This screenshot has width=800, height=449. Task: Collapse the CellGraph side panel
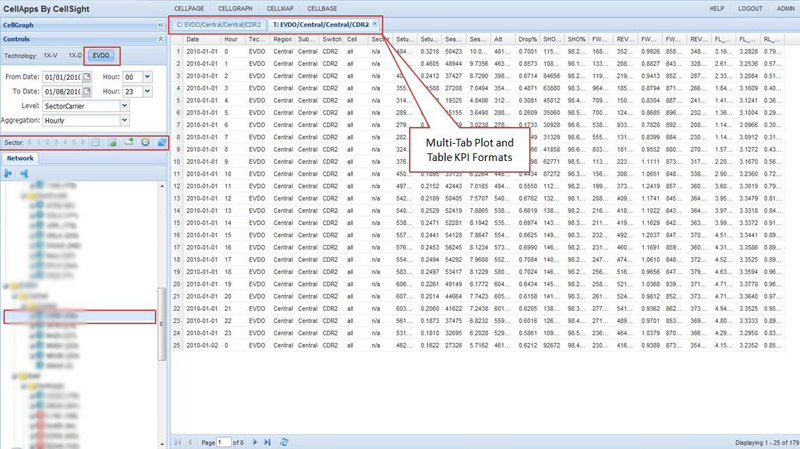pyautogui.click(x=161, y=24)
